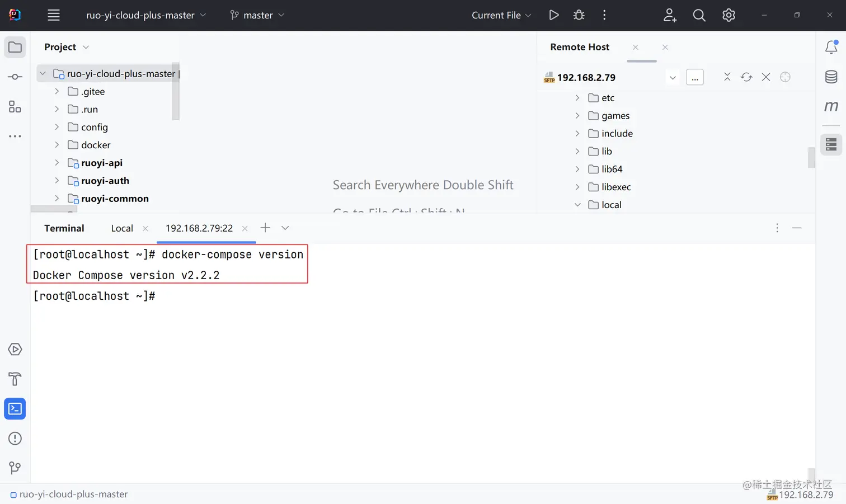Expand the .run folder
846x504 pixels.
pos(57,109)
